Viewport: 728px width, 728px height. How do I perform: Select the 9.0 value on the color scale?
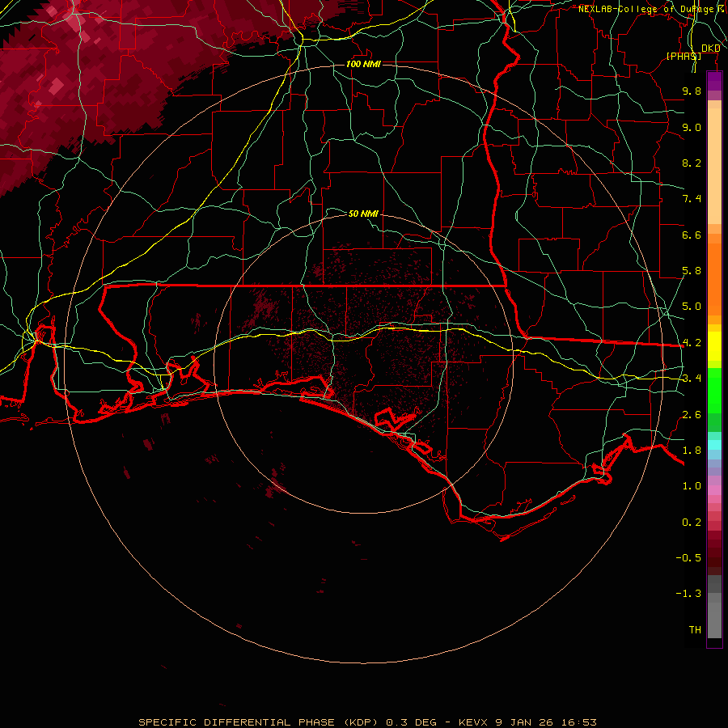692,127
